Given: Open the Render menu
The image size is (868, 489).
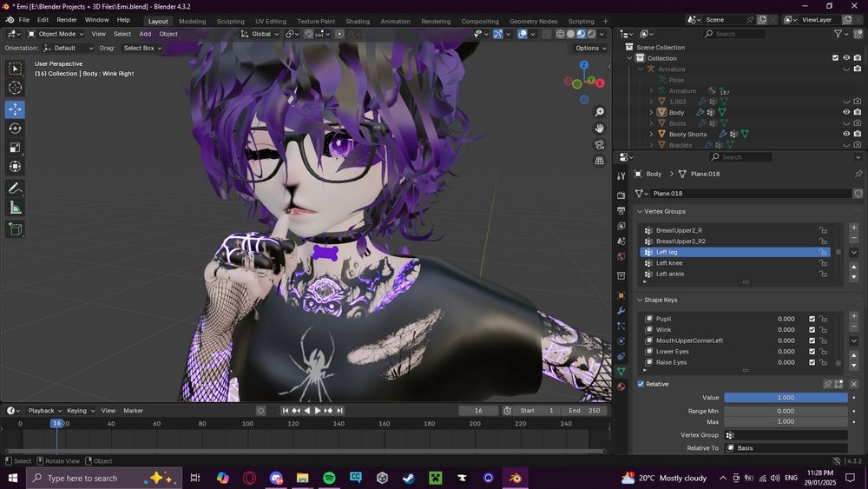Looking at the screenshot, I should click(x=67, y=20).
